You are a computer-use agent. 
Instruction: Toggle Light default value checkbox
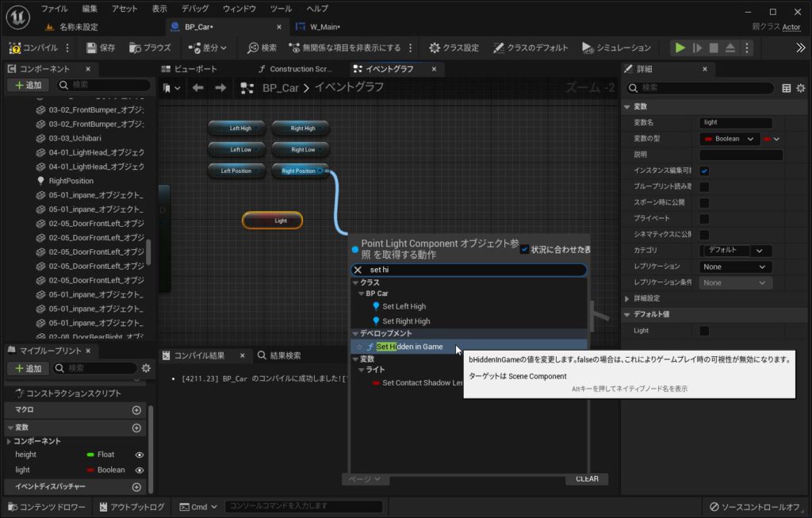click(x=704, y=331)
